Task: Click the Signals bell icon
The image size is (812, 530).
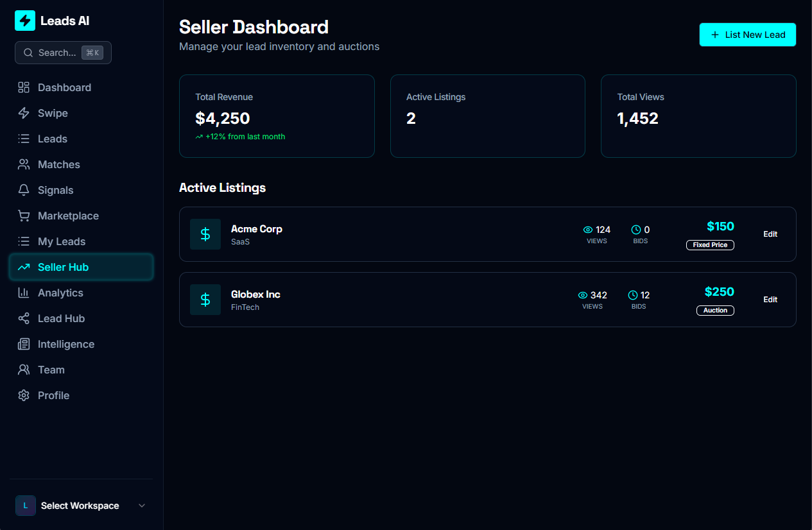Action: [24, 190]
